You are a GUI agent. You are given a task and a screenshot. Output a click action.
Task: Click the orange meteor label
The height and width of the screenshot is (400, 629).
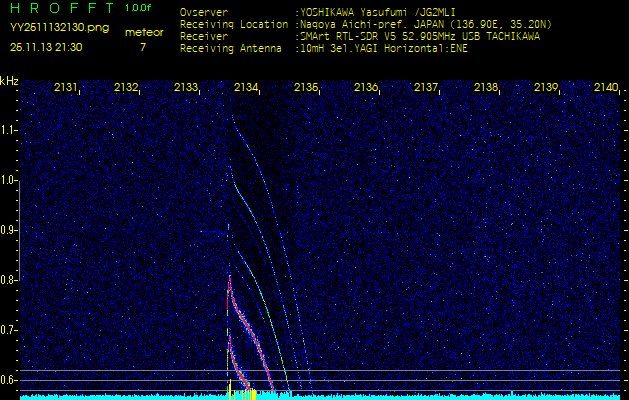(x=143, y=32)
